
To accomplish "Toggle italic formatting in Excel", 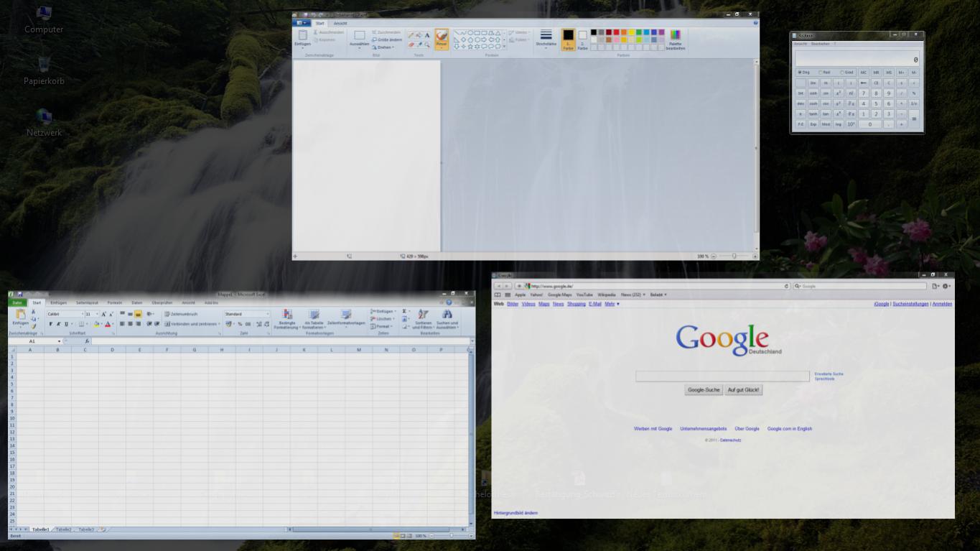I will (x=58, y=324).
